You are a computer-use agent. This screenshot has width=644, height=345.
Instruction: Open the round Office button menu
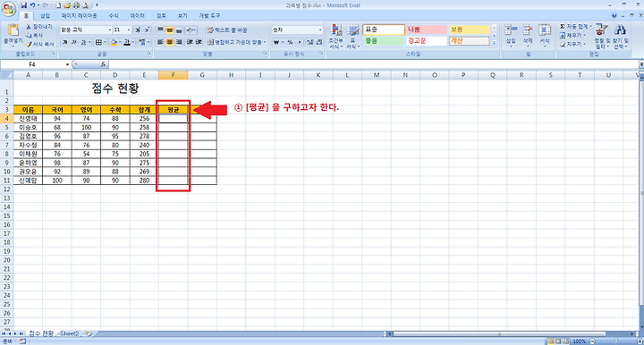pyautogui.click(x=8, y=9)
